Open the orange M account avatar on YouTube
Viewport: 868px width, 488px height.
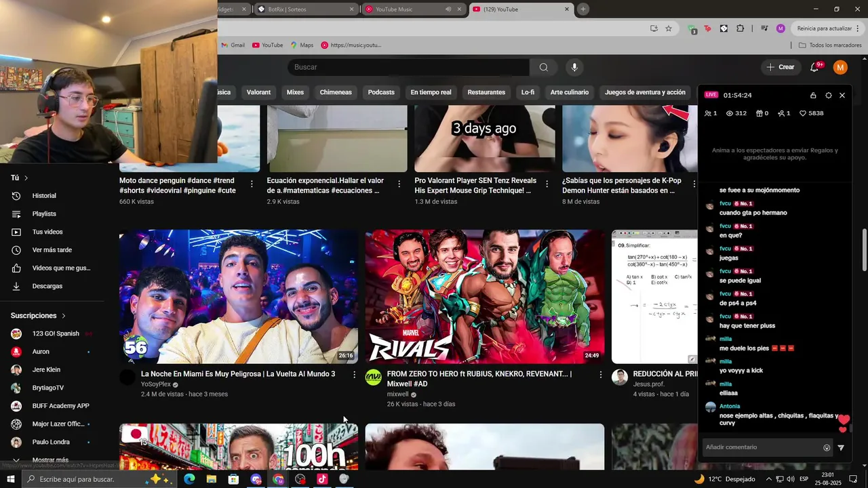point(840,67)
